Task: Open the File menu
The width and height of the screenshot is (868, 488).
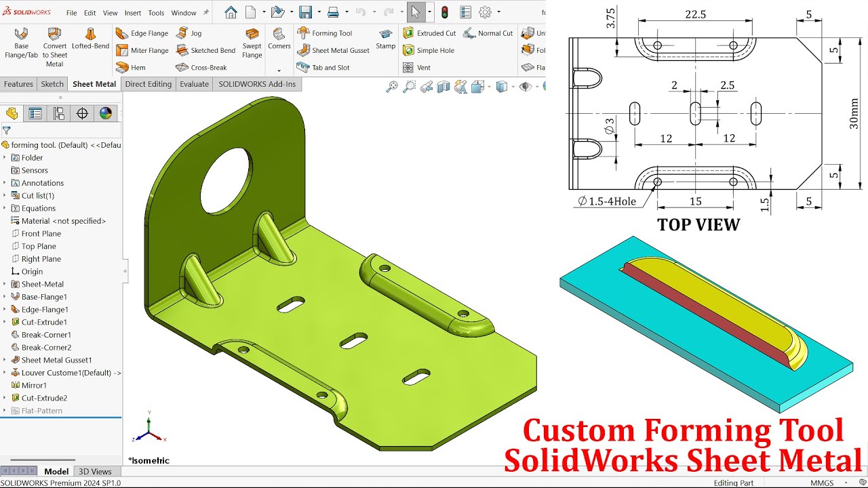Action: [72, 13]
